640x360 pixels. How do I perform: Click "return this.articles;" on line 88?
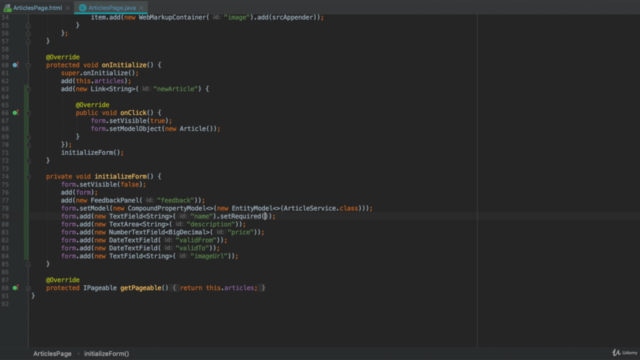219,288
